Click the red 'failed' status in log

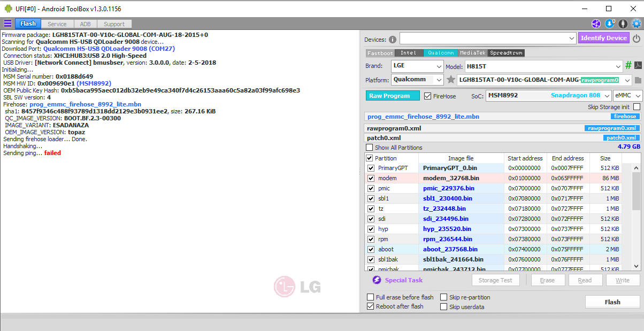(x=52, y=153)
